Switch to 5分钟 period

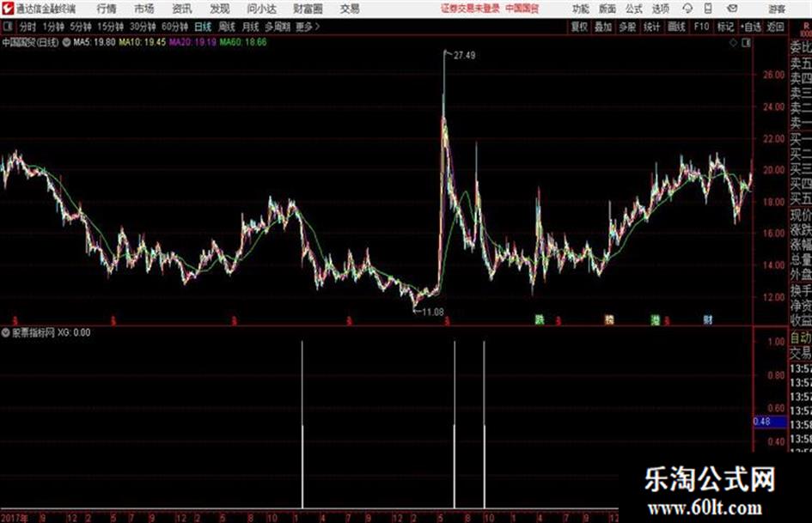tap(81, 27)
